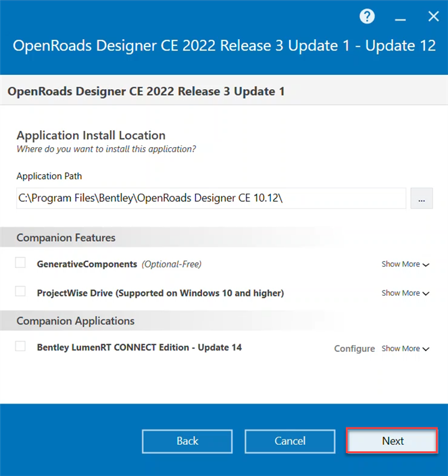Viewport: 448px width, 476px height.
Task: Proceed with the Next button
Action: tap(393, 441)
